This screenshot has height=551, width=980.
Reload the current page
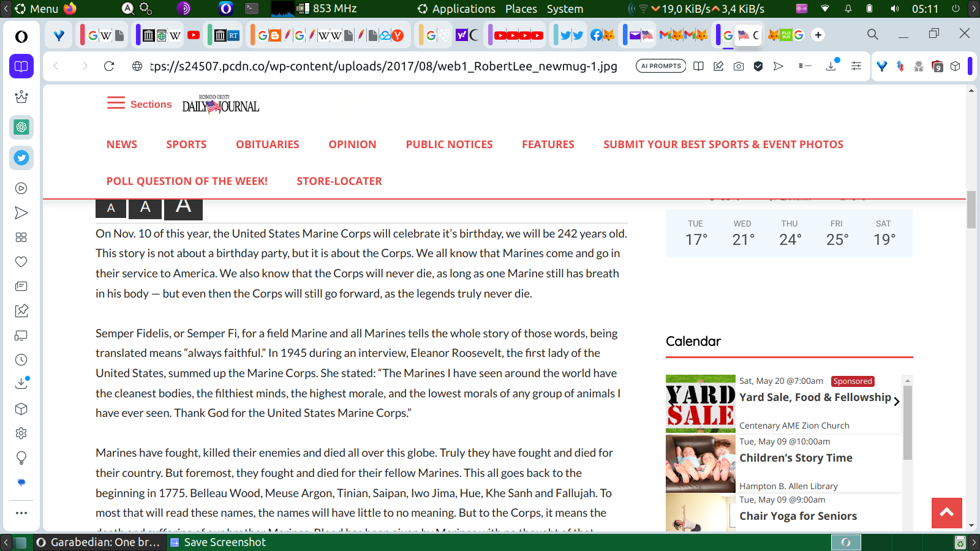pos(109,66)
